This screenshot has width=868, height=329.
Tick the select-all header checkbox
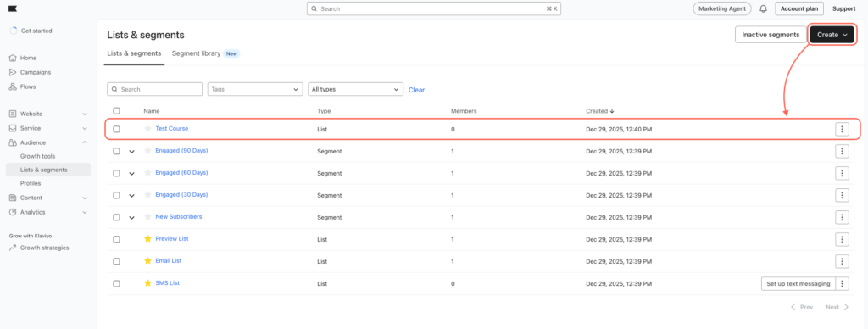click(x=116, y=111)
